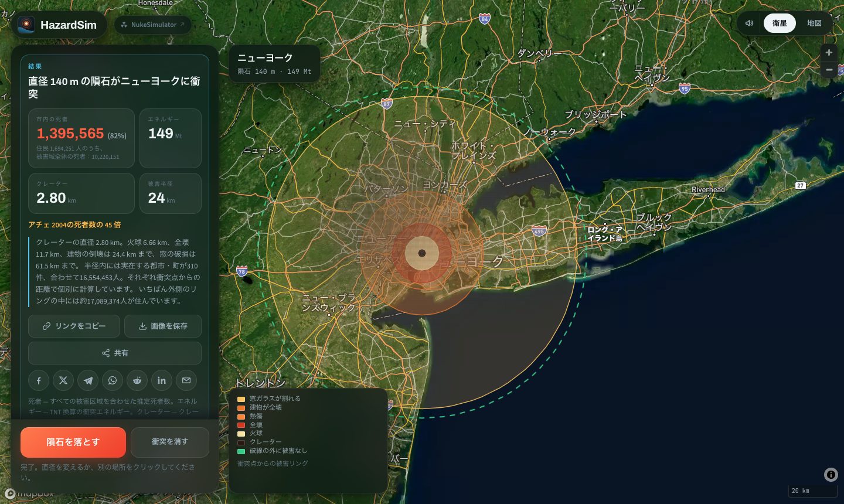844x504 pixels.
Task: Click 画像を保存 to save image
Action: pos(163,326)
